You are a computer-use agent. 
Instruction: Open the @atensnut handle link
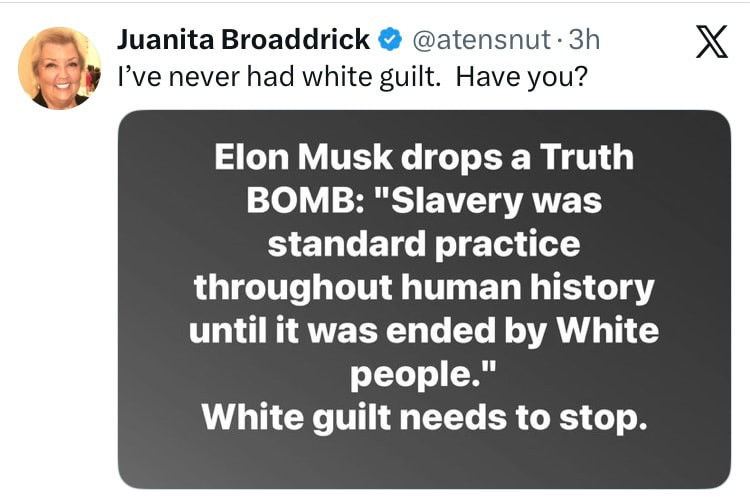(x=478, y=41)
